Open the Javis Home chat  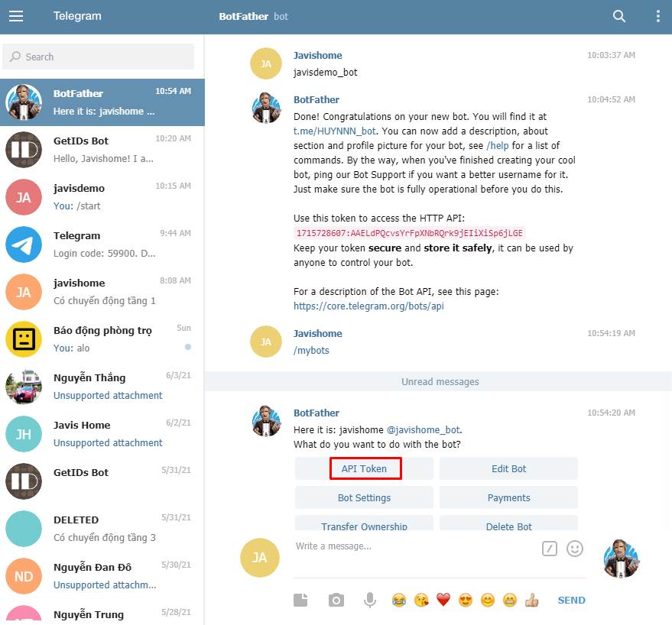(102, 434)
